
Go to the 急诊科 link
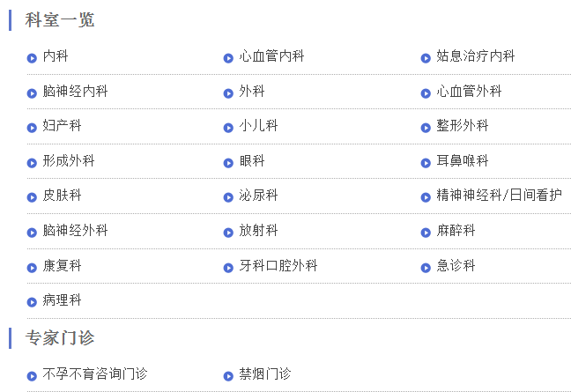coord(456,265)
